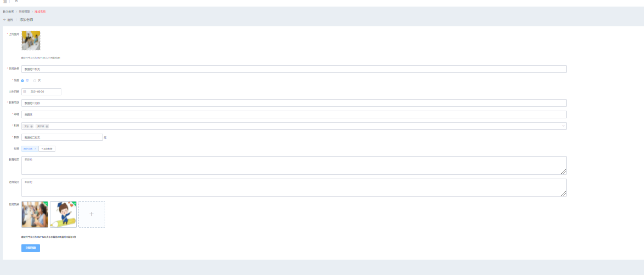The height and width of the screenshot is (275, 644).
Task: Click the refresh icon at top left
Action: click(16, 1)
